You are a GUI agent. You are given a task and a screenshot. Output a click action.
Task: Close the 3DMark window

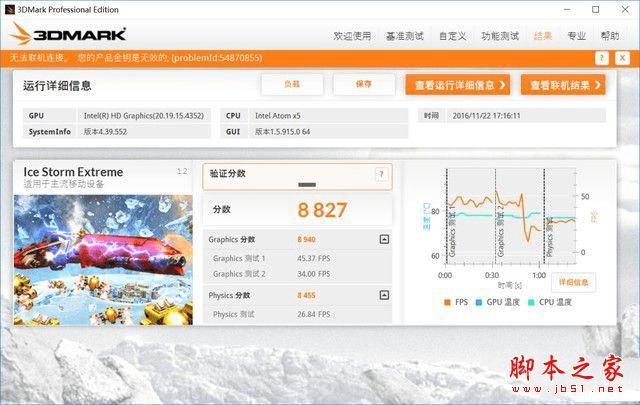(x=625, y=9)
